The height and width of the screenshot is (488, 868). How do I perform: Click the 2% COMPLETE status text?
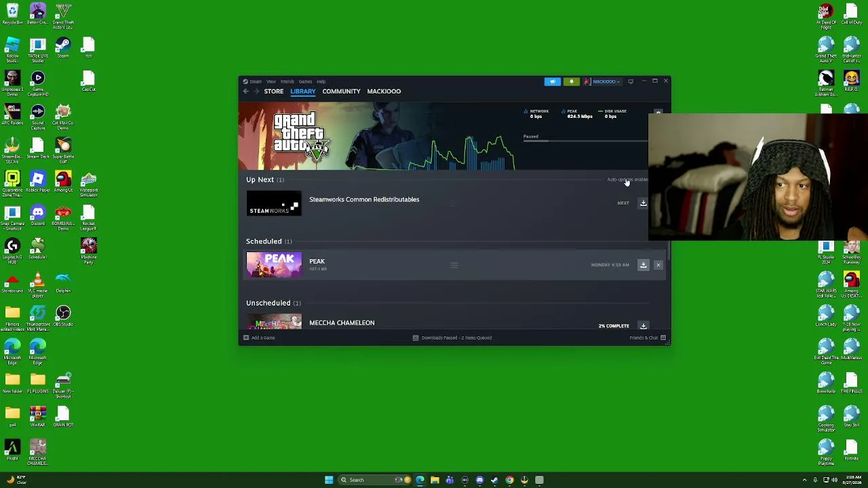(614, 326)
